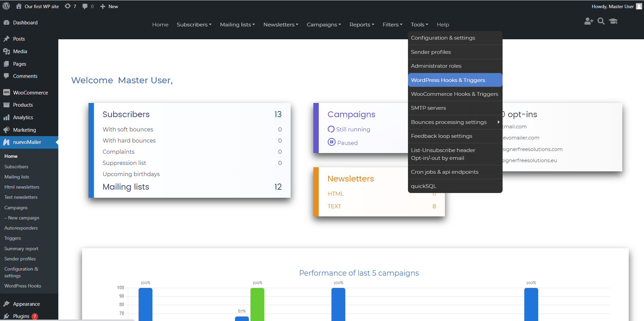Open TEXT newsletters link in card
Screen dimensions: 644x321
(x=334, y=206)
